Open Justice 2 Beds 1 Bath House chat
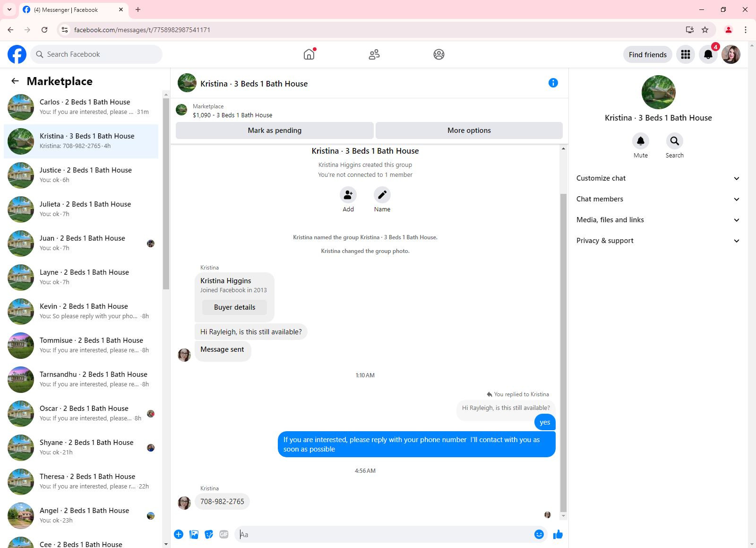Viewport: 756px width, 548px height. 81,175
